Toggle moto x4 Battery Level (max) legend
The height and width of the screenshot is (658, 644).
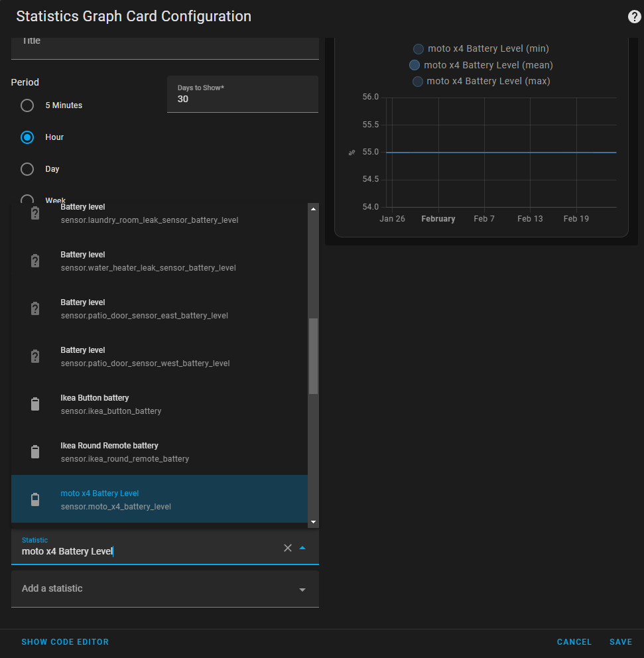pyautogui.click(x=481, y=81)
